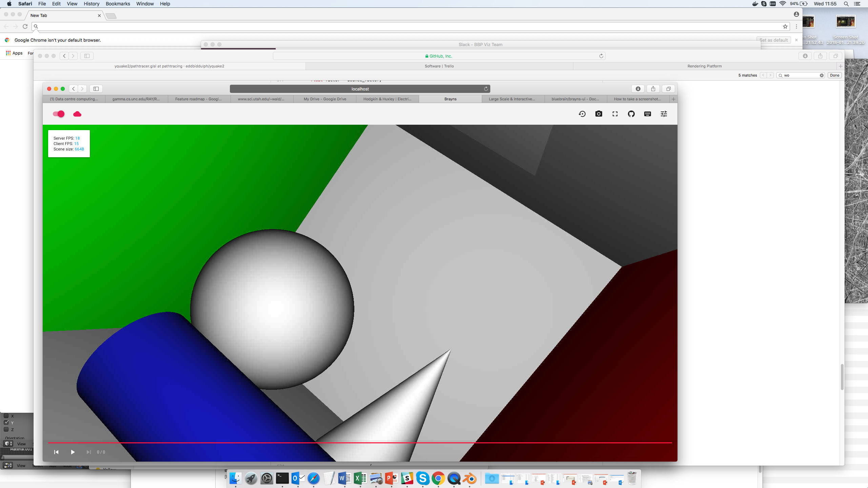Skip to next frame in playback bar
This screenshot has height=488, width=868.
(x=89, y=452)
